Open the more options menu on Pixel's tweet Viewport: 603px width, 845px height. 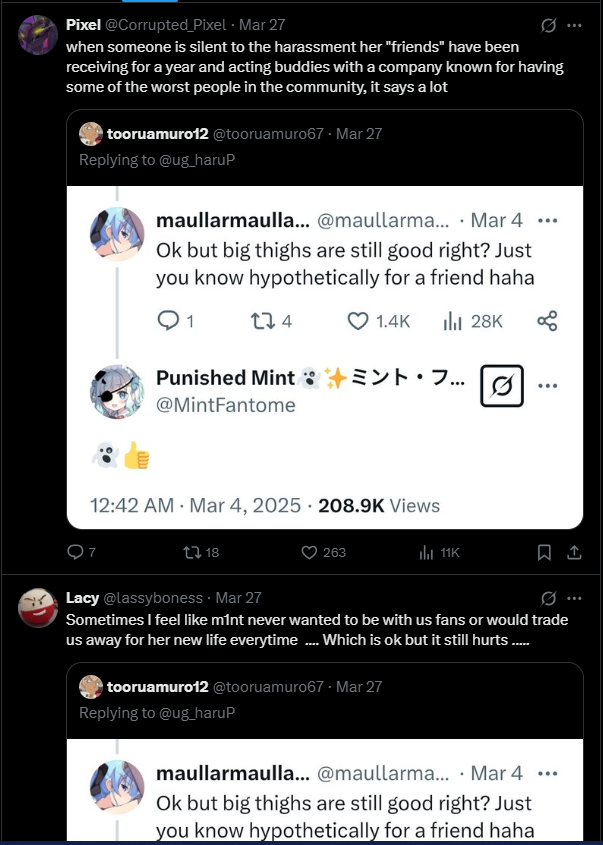(574, 25)
